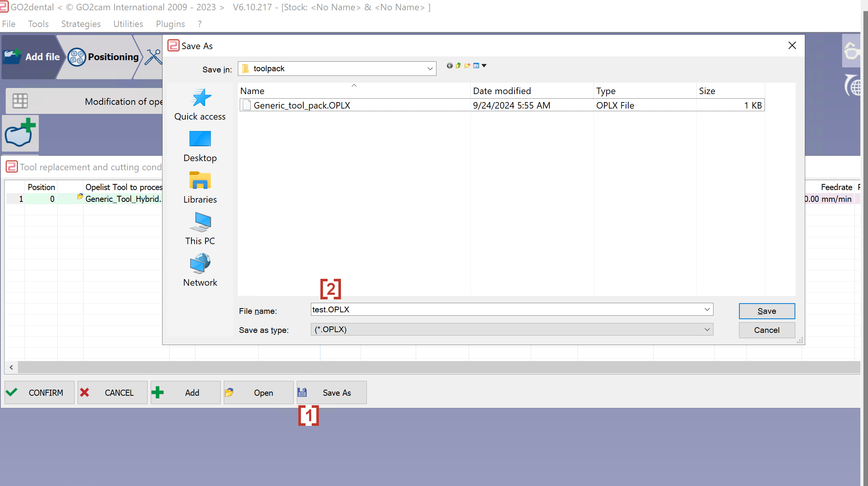This screenshot has height=486, width=868.
Task: Click the grid icon beside Modification
Action: [20, 101]
